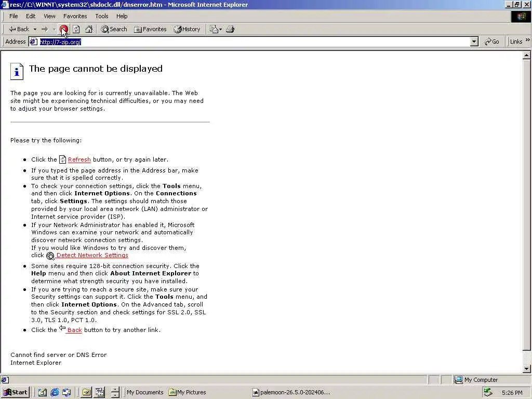Click the Go button beside the address bar

pos(492,42)
